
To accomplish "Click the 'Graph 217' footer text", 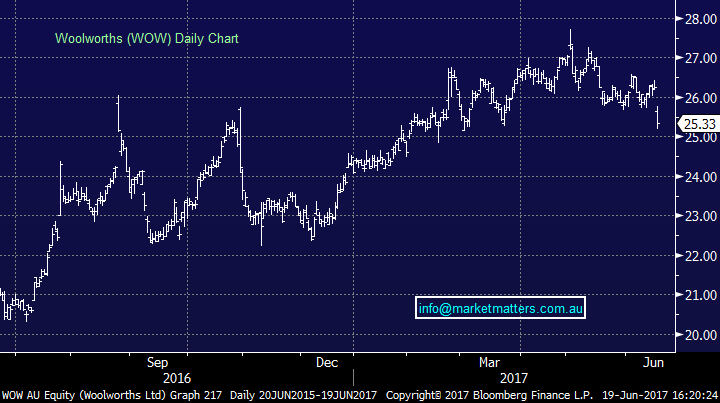I will click(x=196, y=395).
